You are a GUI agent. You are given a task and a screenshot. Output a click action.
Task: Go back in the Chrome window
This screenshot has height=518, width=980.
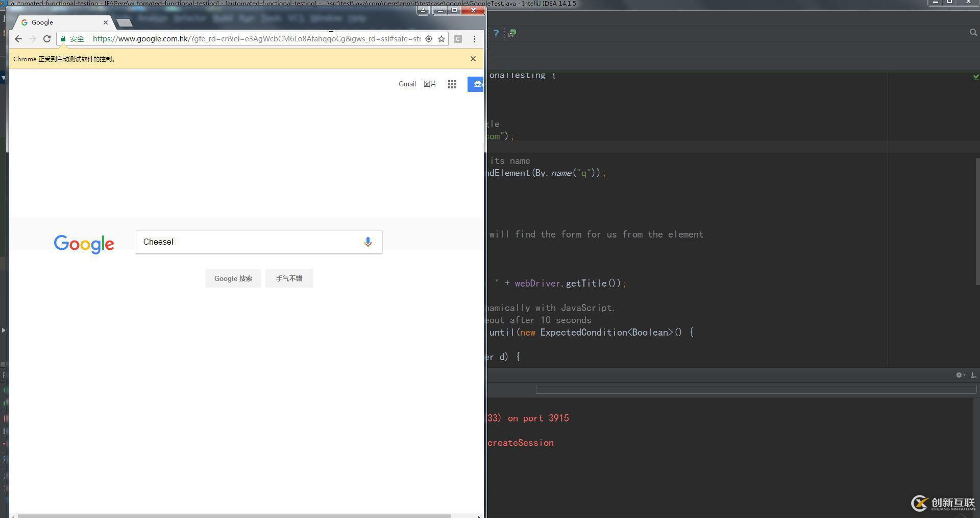coord(18,39)
